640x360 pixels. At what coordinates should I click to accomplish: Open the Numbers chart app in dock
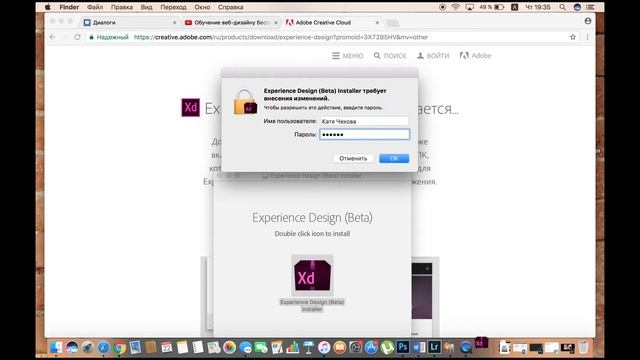pos(292,347)
